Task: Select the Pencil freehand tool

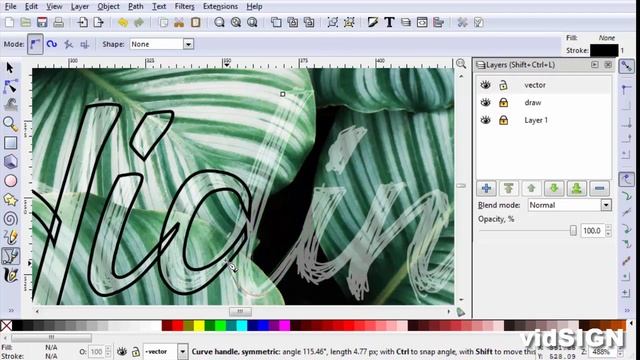Action: pyautogui.click(x=10, y=237)
